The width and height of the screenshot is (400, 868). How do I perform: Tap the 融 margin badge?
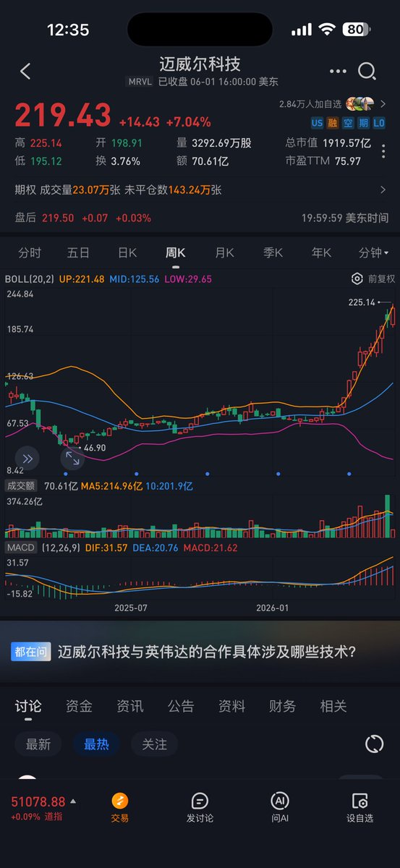[x=333, y=123]
